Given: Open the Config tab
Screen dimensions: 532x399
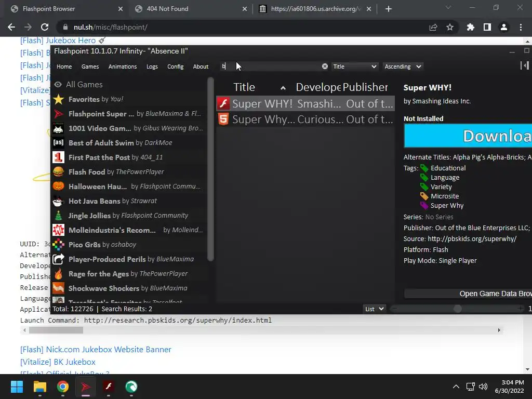Looking at the screenshot, I should [x=176, y=66].
